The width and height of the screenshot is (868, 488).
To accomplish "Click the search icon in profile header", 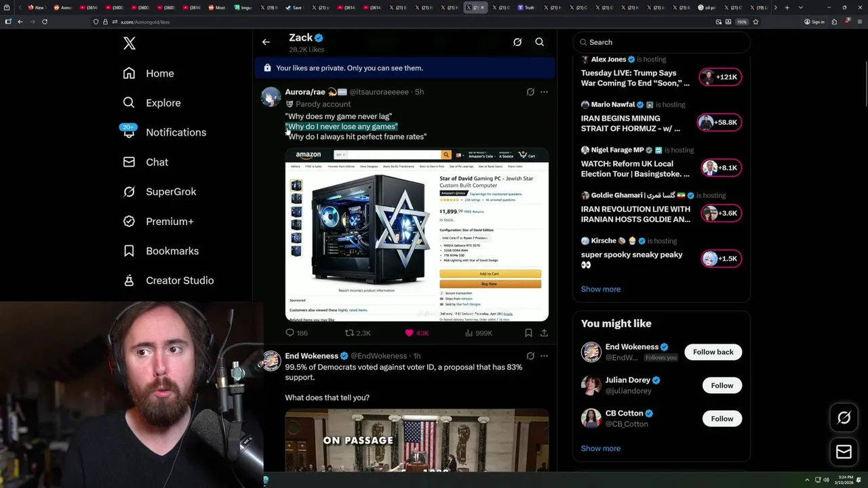I will [540, 42].
